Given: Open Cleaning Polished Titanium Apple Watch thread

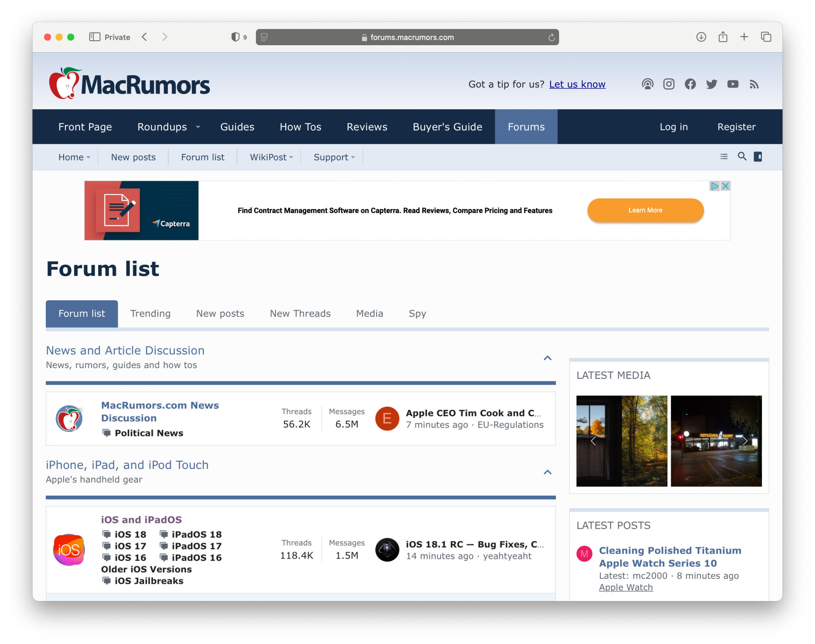Looking at the screenshot, I should [x=670, y=556].
